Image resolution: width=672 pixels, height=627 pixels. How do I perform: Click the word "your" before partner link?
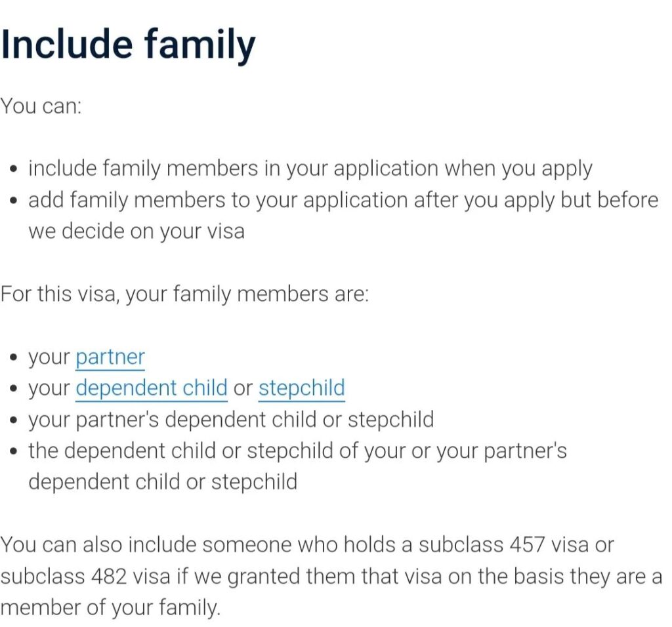49,357
